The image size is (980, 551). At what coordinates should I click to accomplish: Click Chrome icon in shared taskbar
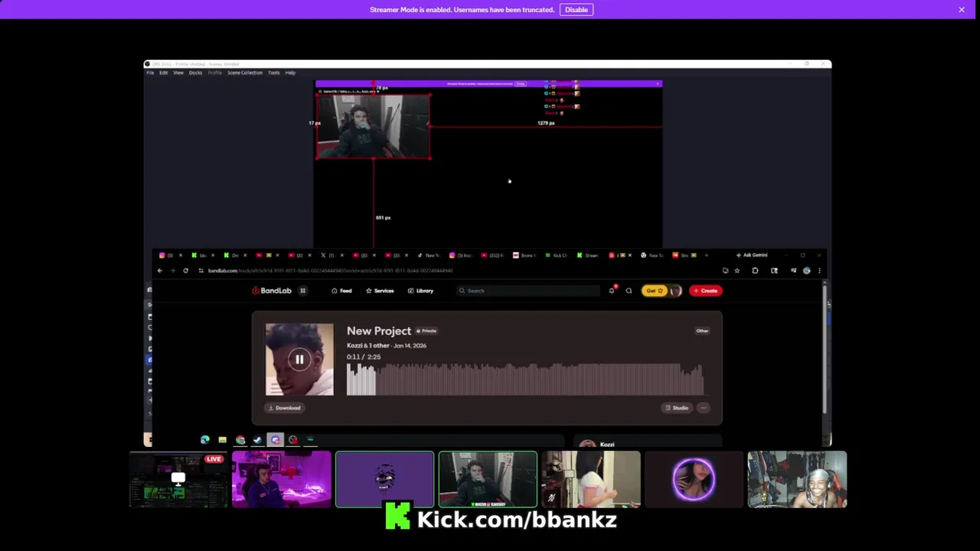click(240, 440)
